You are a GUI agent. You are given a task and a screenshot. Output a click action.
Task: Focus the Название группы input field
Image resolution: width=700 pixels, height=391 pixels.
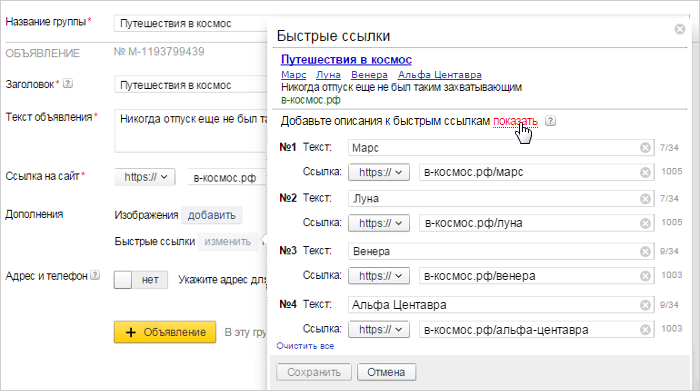pyautogui.click(x=191, y=23)
